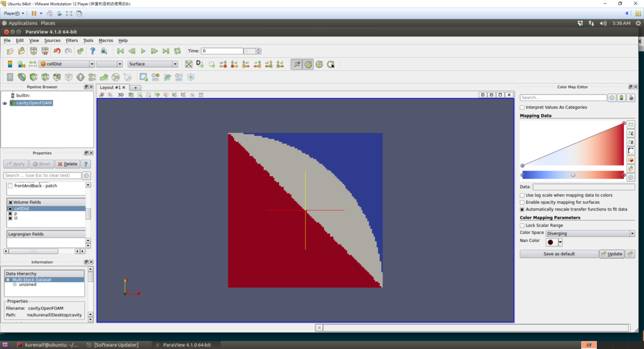
Task: Click Save as default button
Action: 559,254
